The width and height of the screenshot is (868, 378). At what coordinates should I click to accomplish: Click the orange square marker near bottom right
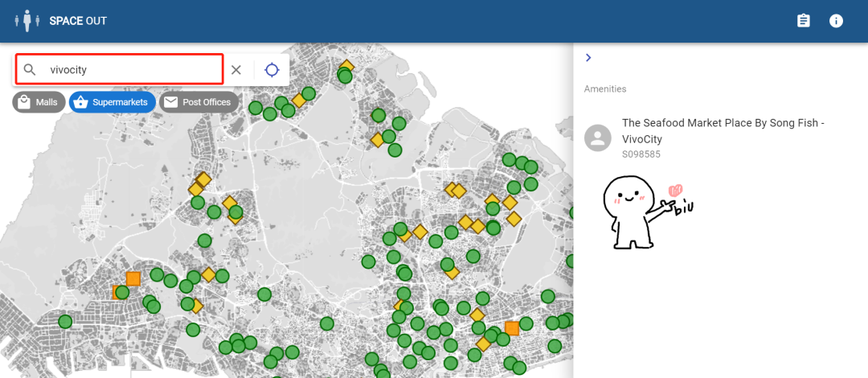(511, 328)
